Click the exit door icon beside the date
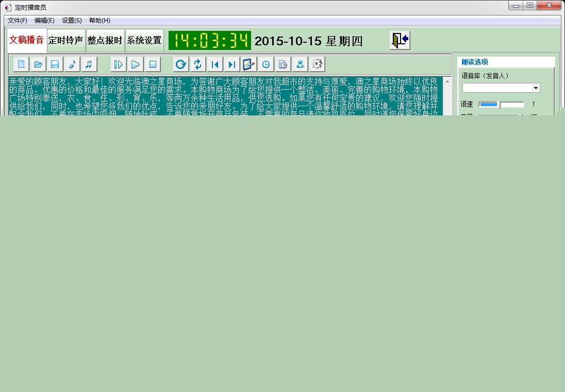 point(400,40)
